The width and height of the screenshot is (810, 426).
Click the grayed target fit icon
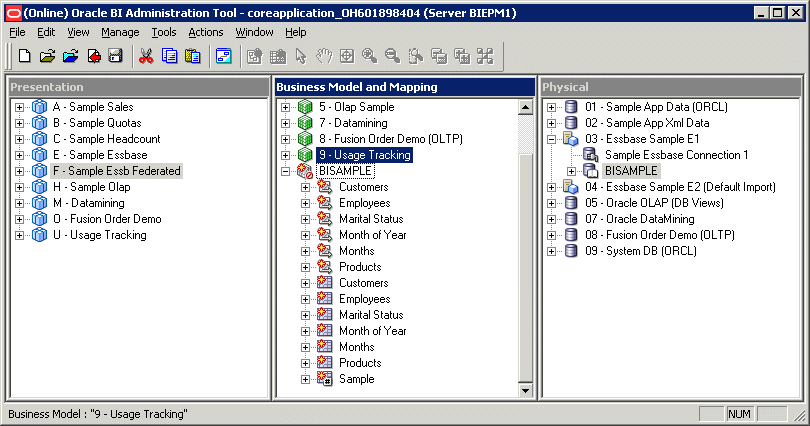347,56
